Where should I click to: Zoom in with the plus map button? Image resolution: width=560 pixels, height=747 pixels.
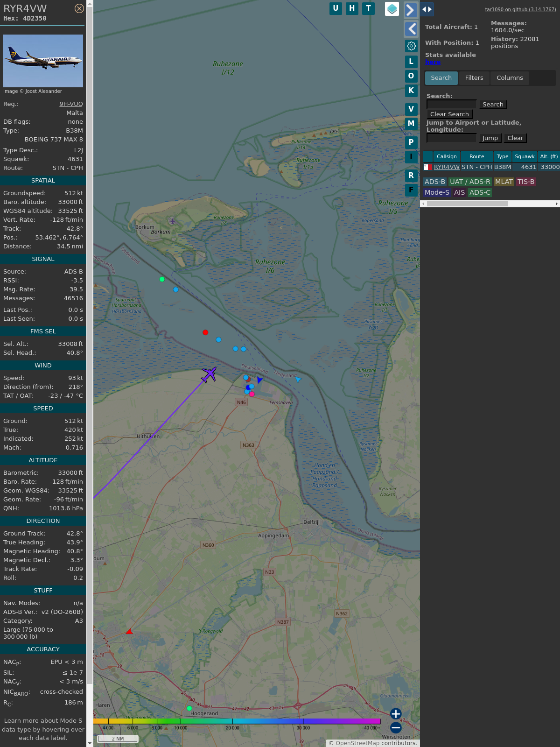pos(396,714)
